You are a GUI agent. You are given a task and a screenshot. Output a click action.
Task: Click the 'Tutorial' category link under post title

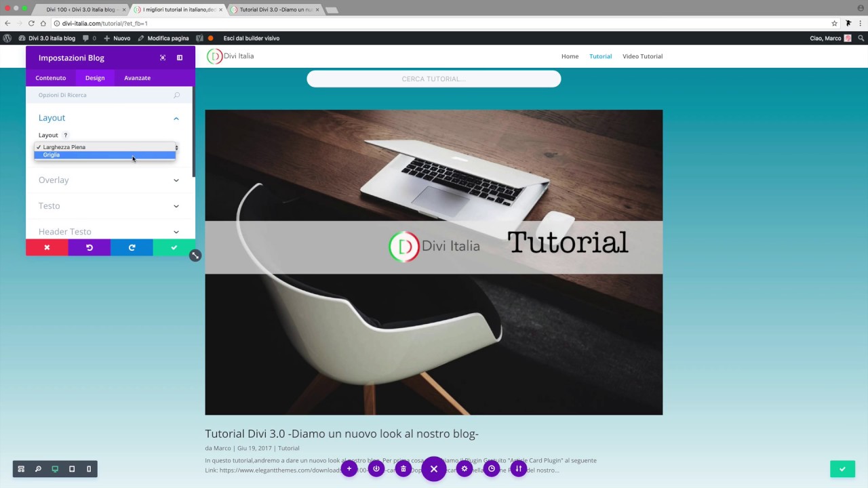(x=288, y=448)
